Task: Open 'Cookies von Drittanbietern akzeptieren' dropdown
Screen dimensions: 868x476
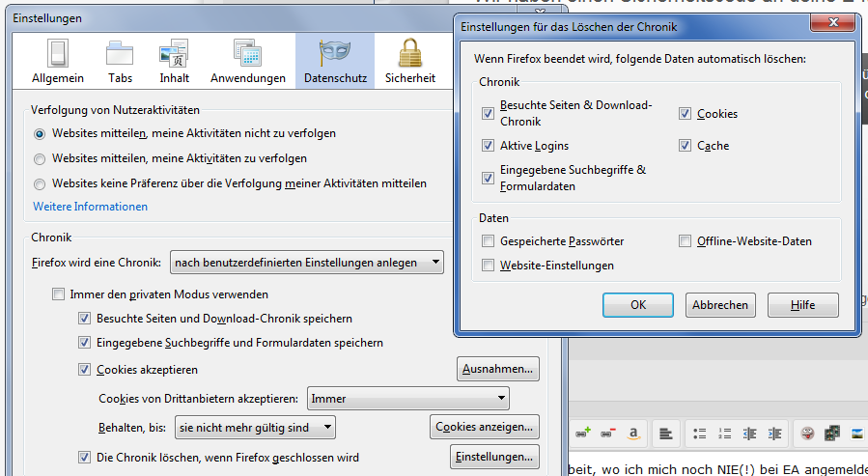Action: (x=408, y=399)
